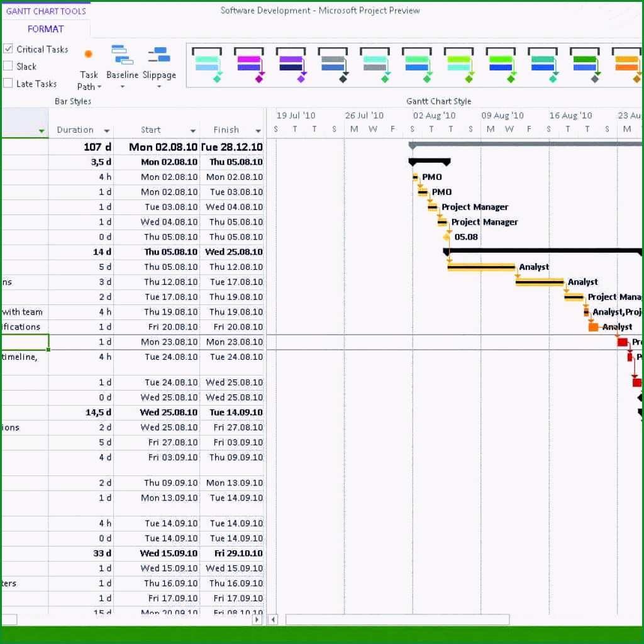Viewport: 644px width, 644px height.
Task: Enable the Critical Tasks checkbox
Action: [8, 49]
